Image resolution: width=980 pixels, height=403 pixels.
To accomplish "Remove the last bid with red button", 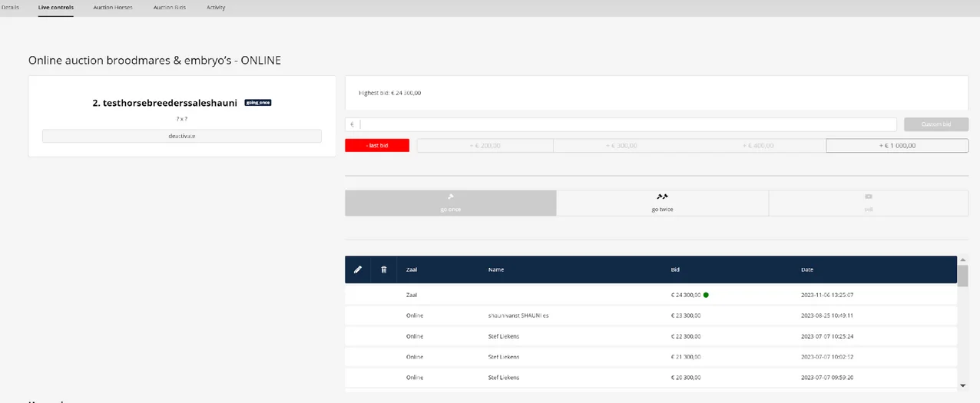I will [377, 145].
